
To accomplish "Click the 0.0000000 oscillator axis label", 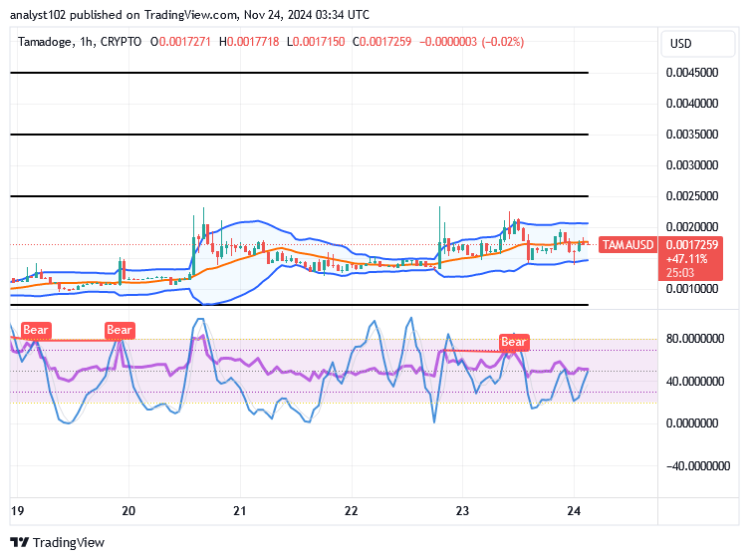I will pyautogui.click(x=692, y=423).
